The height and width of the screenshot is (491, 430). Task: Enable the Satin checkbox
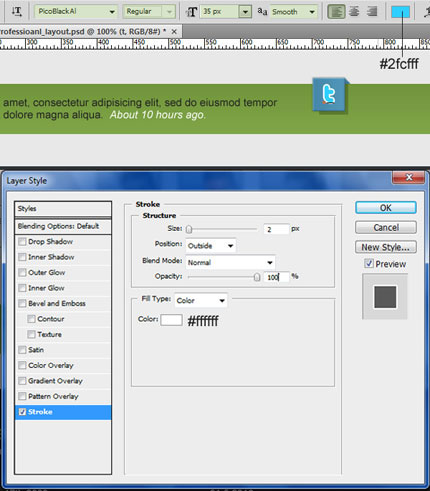[22, 350]
